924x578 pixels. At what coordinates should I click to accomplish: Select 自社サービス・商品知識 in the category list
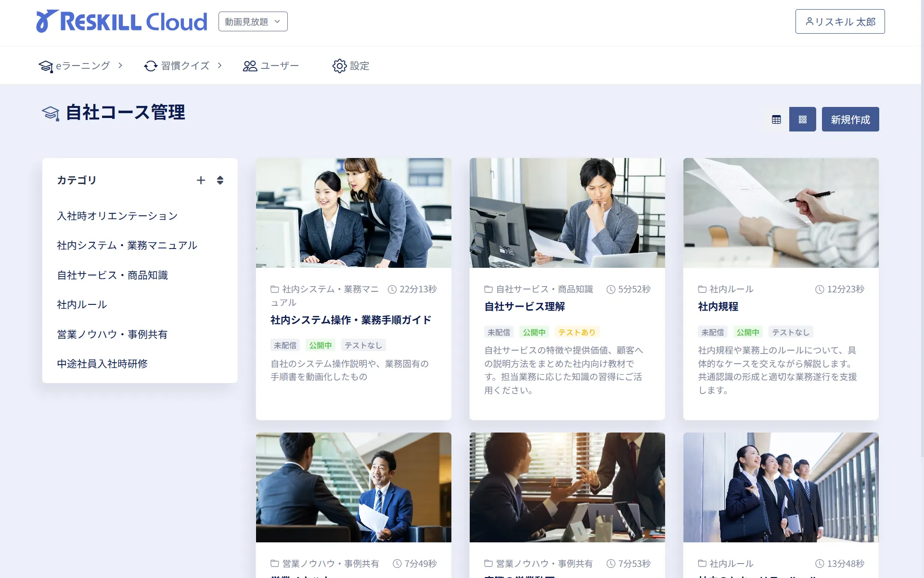click(x=112, y=275)
